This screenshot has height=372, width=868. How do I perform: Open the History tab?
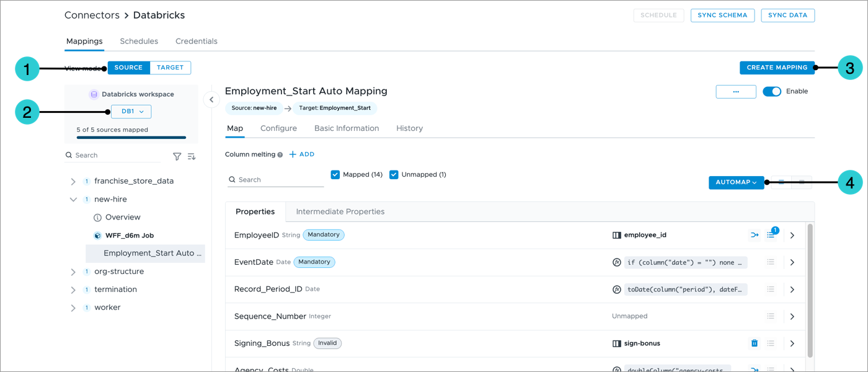410,128
